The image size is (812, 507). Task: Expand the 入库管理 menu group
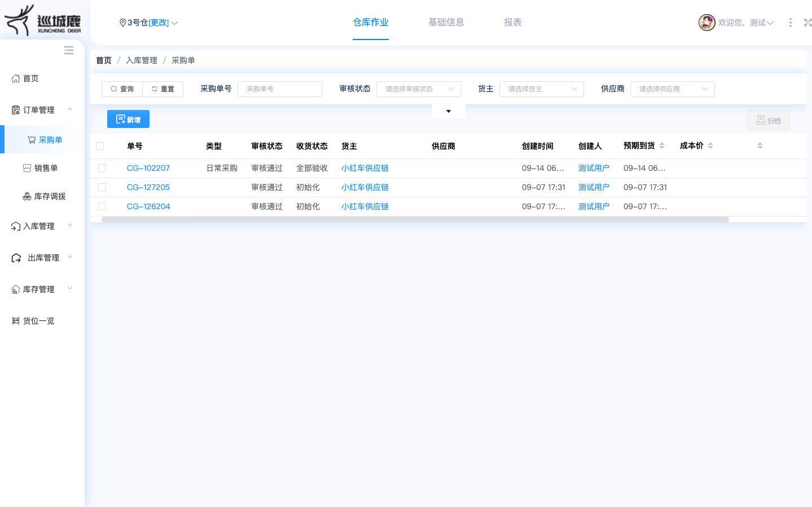pyautogui.click(x=70, y=225)
